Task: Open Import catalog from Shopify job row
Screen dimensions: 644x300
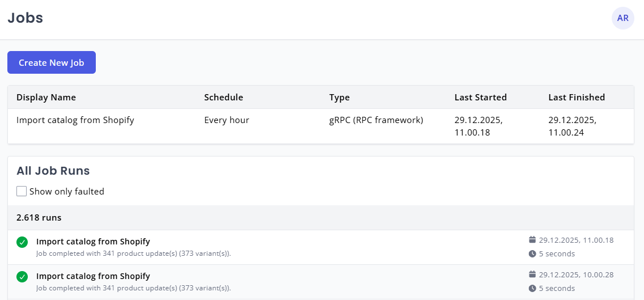Action: 75,120
